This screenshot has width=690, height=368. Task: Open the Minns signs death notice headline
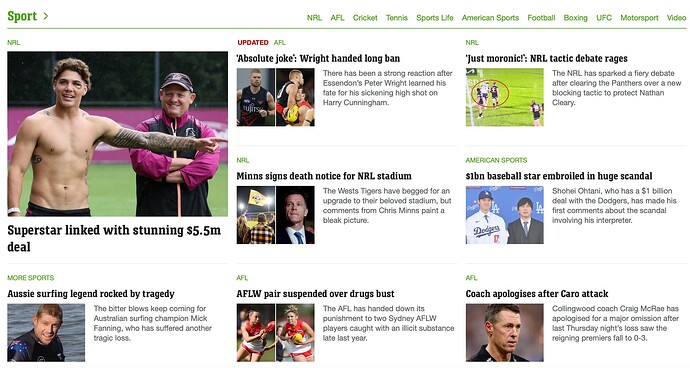click(324, 176)
